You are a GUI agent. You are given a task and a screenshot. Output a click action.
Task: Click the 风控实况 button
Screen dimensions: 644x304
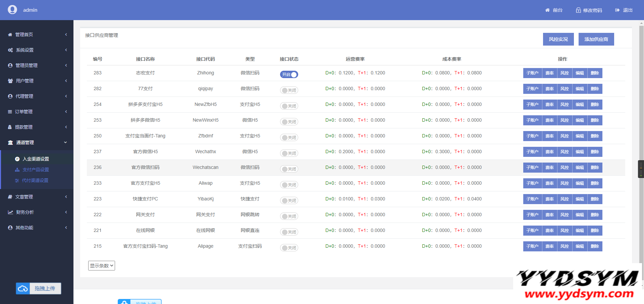558,39
